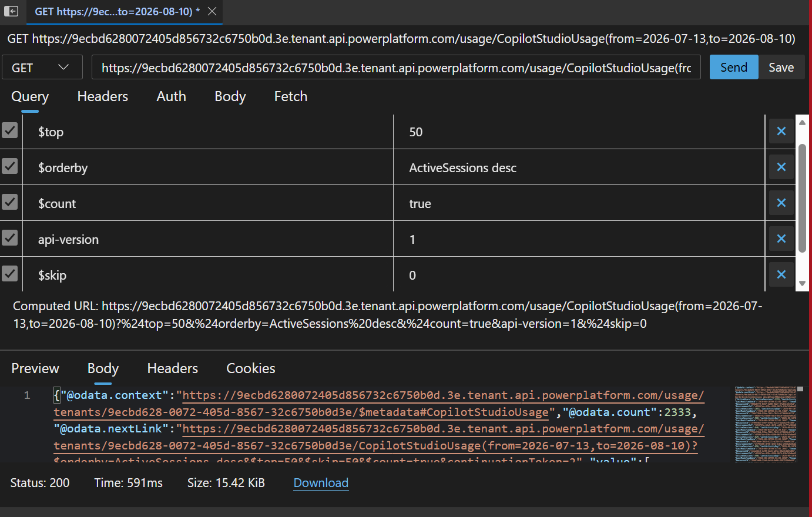This screenshot has height=517, width=812.
Task: Edit the true value for $count
Action: 579,203
